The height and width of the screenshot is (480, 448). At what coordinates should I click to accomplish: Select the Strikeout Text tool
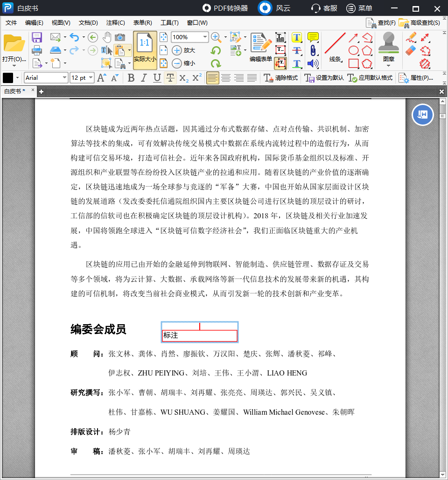pos(296,50)
